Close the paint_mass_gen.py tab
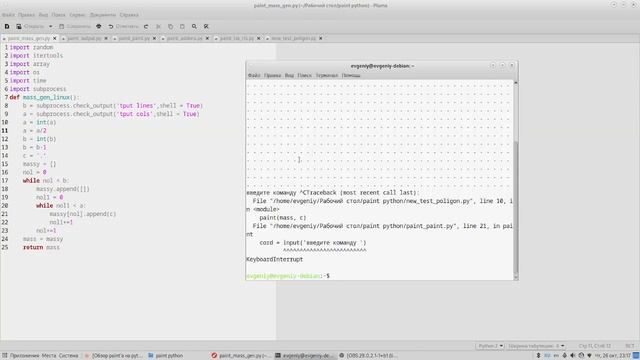This screenshot has width=640, height=360. point(55,38)
